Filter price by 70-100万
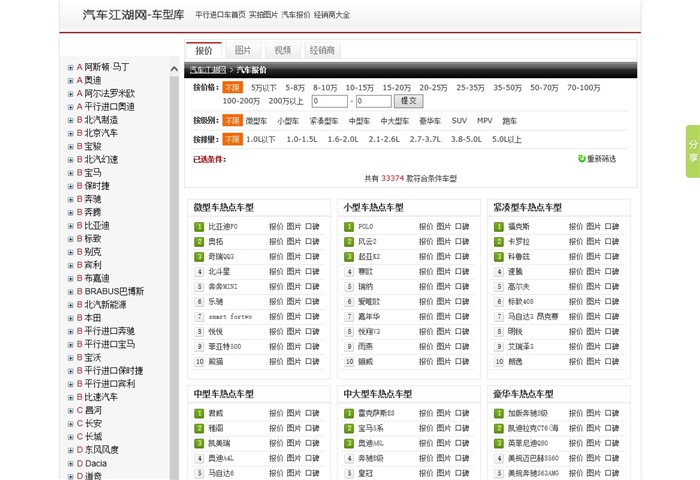This screenshot has height=480, width=700. click(x=583, y=88)
